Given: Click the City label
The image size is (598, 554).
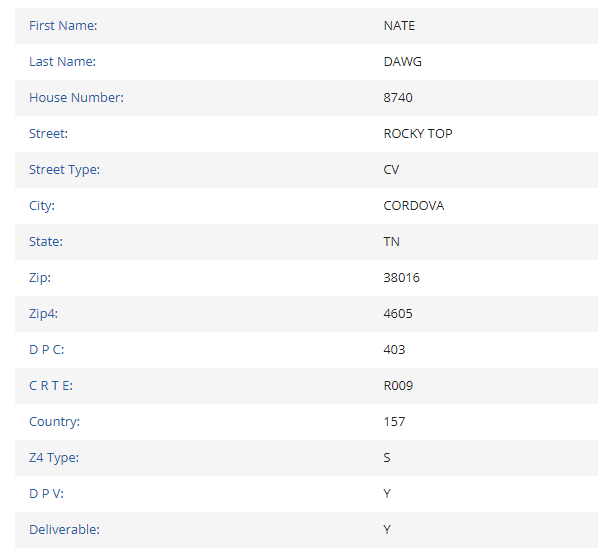Looking at the screenshot, I should click(x=42, y=206).
